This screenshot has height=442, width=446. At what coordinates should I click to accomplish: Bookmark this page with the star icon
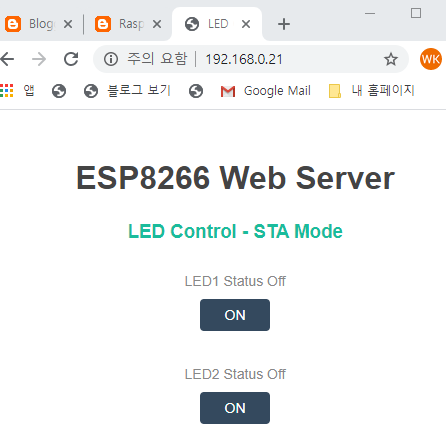click(391, 59)
